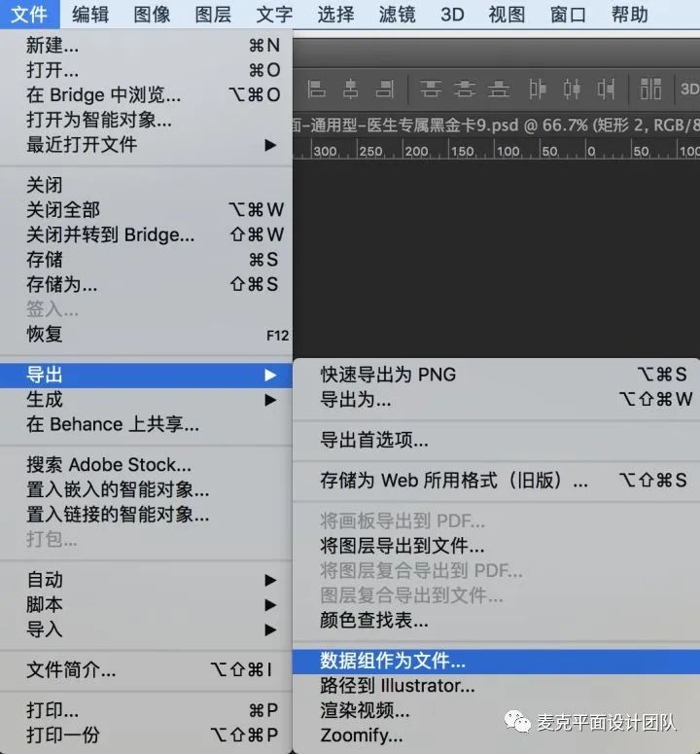The height and width of the screenshot is (754, 700).
Task: Choose 将图层导出到文件...
Action: [x=496, y=546]
